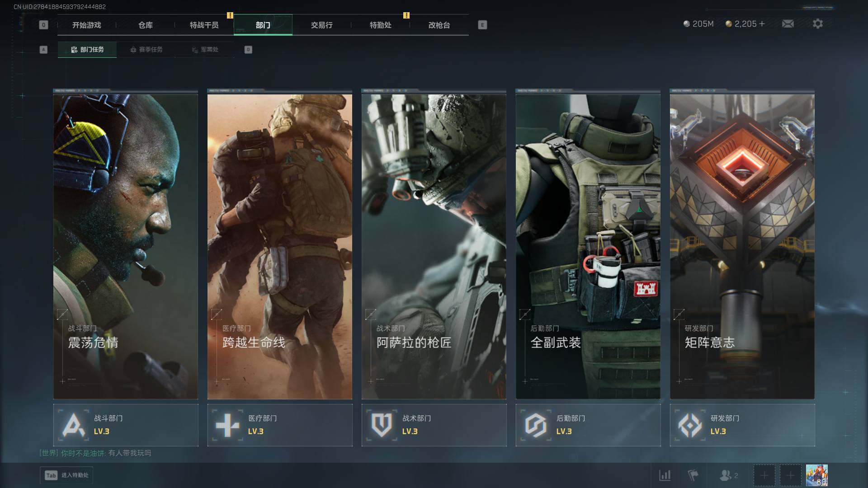868x488 pixels.
Task: Click the statistics bar chart icon
Action: click(x=665, y=475)
